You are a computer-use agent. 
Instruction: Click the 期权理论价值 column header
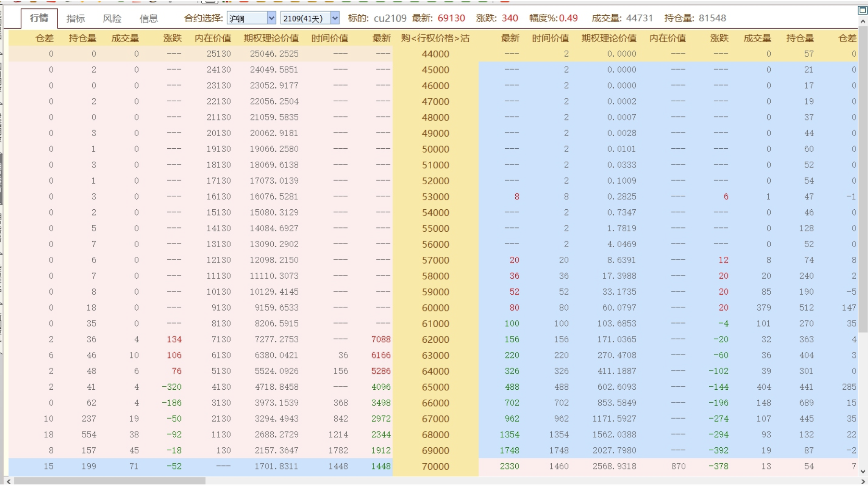coord(271,38)
